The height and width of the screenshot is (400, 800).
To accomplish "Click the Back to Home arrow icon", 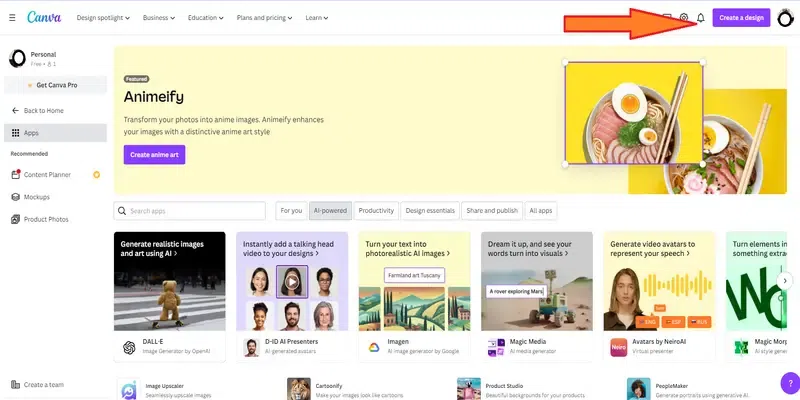I will coord(15,111).
